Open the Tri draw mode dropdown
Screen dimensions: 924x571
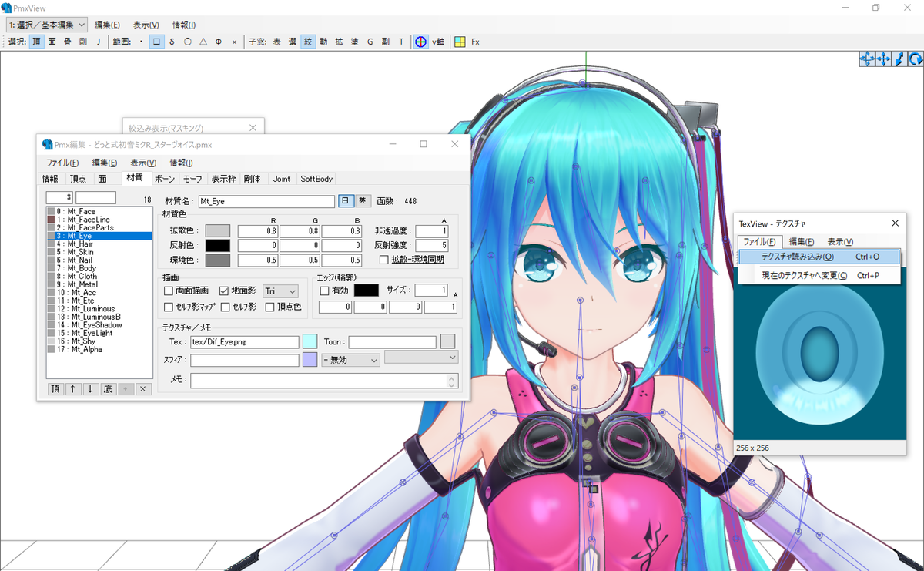pos(280,291)
